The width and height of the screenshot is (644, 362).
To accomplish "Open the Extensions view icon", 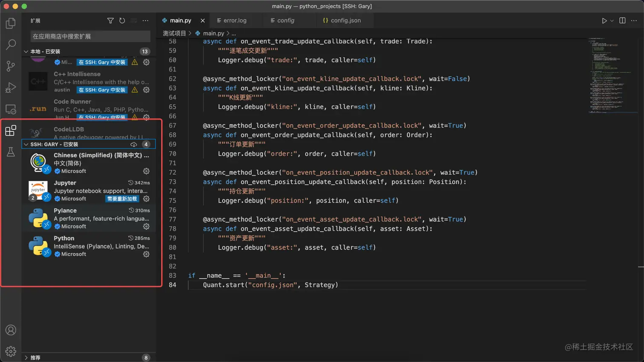I will (11, 131).
